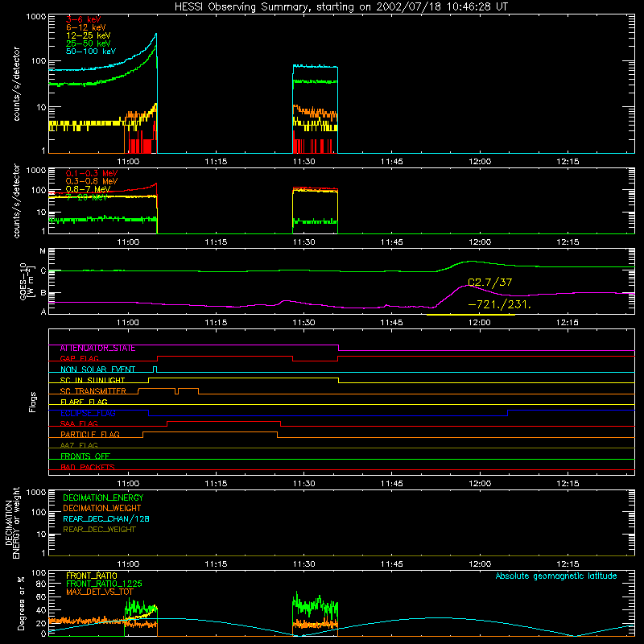The height and width of the screenshot is (644, 644).
Task: Click the 12:15 tick label under the MeV panel
Action: coord(568,242)
